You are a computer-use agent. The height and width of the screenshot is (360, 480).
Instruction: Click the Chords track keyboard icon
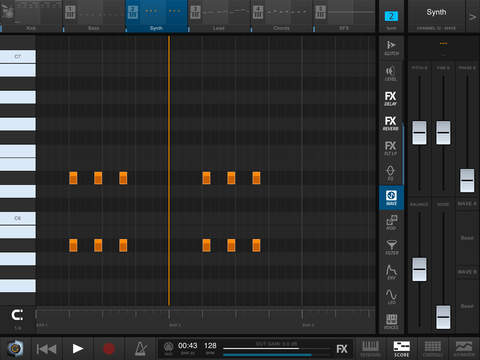(x=258, y=12)
